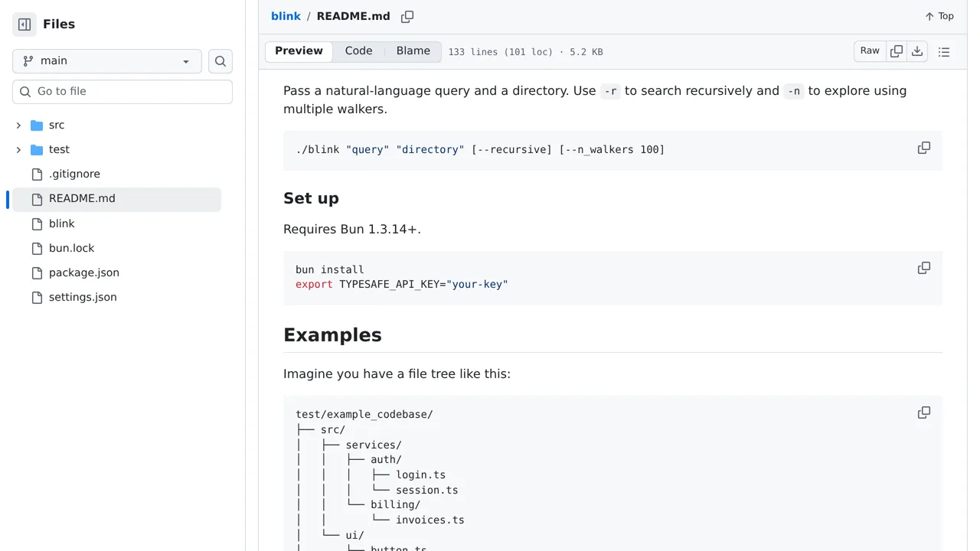Click login.ts in the example tree

click(x=420, y=474)
